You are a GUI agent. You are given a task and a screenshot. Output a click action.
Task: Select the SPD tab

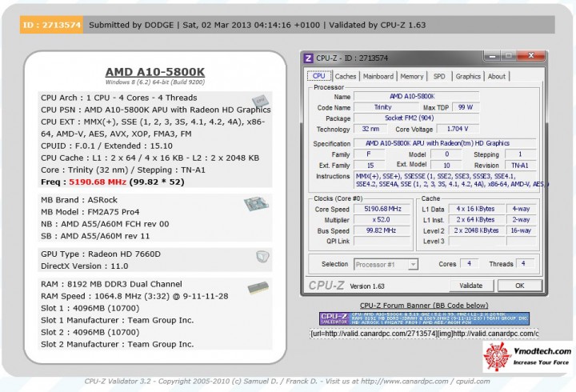[439, 77]
